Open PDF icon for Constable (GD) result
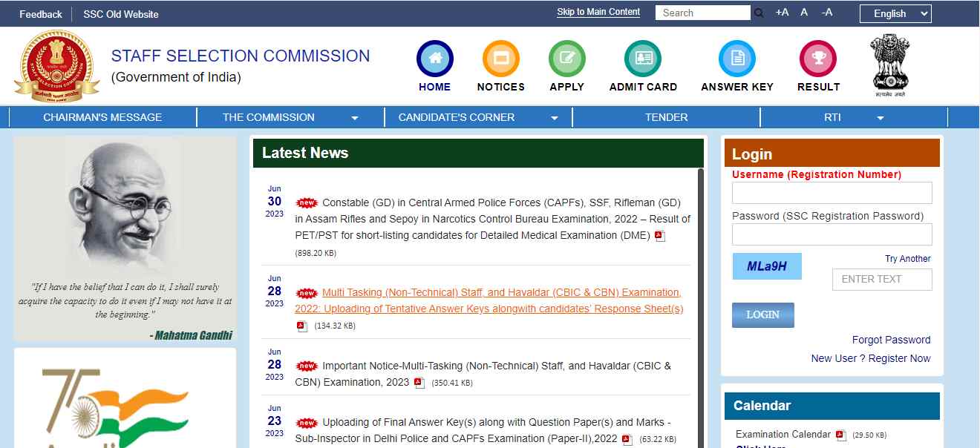 coord(660,236)
